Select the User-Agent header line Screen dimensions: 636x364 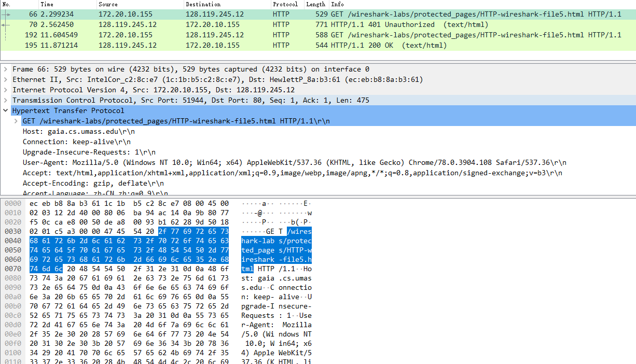pyautogui.click(x=294, y=162)
